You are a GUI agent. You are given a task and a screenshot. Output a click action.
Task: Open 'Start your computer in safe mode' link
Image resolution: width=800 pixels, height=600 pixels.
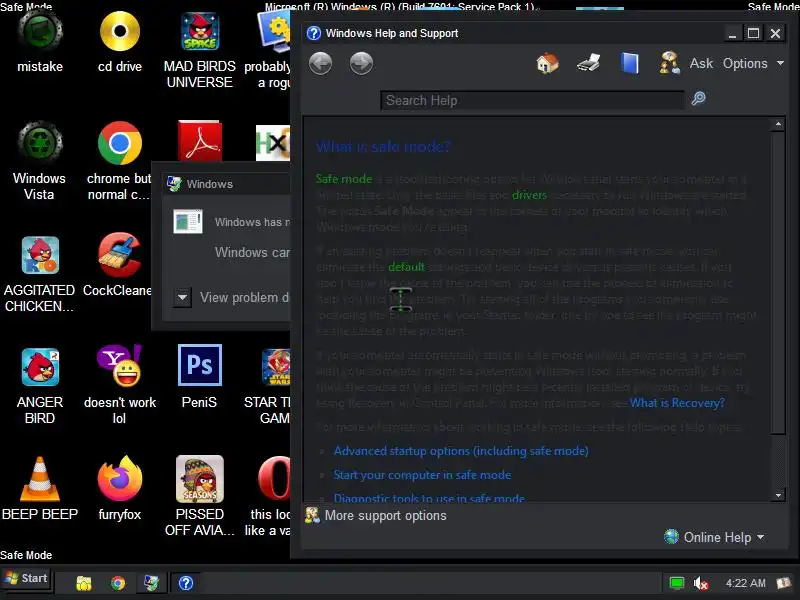pos(422,475)
